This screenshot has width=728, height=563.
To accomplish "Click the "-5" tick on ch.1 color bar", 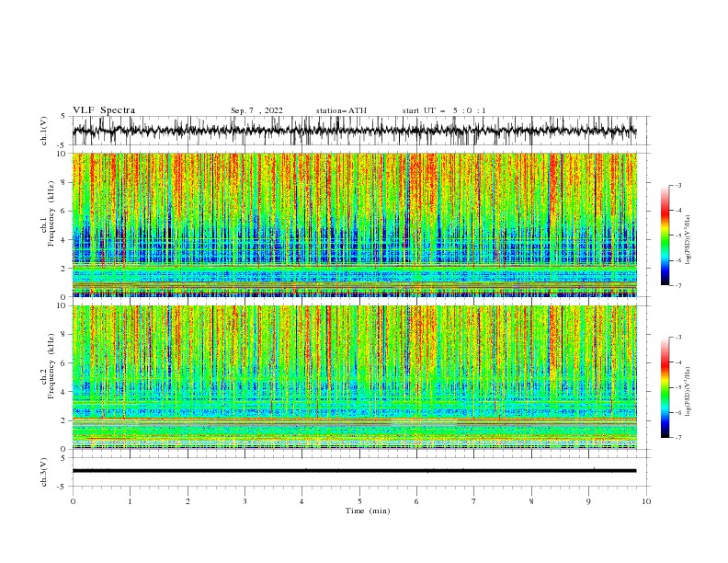I will (678, 236).
